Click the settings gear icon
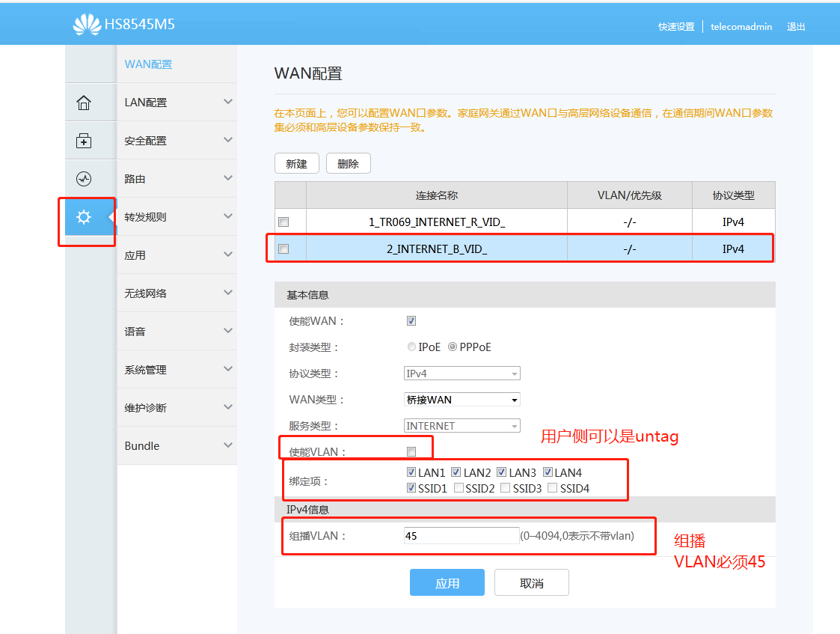 tap(84, 217)
